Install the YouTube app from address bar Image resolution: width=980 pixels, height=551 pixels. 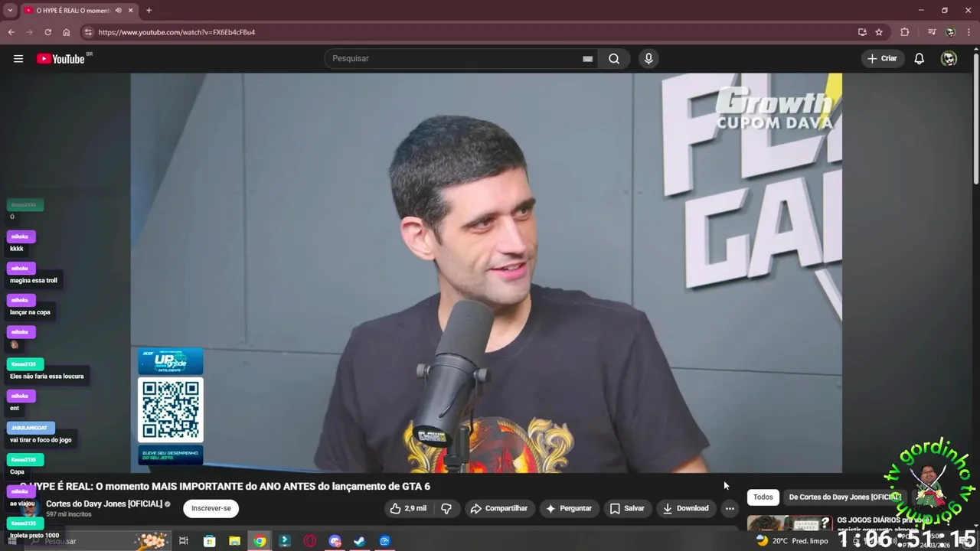click(862, 32)
